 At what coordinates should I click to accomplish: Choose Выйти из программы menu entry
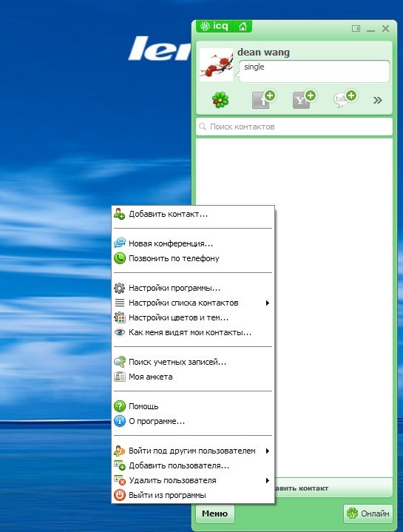(x=193, y=495)
